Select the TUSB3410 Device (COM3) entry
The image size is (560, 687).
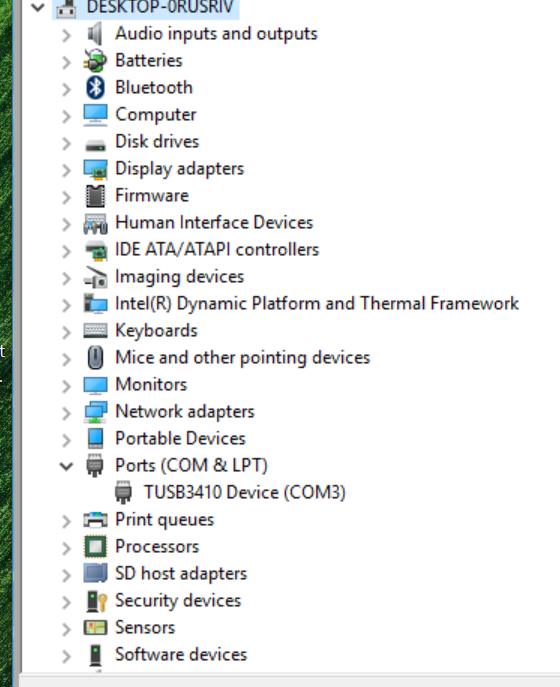(x=245, y=492)
